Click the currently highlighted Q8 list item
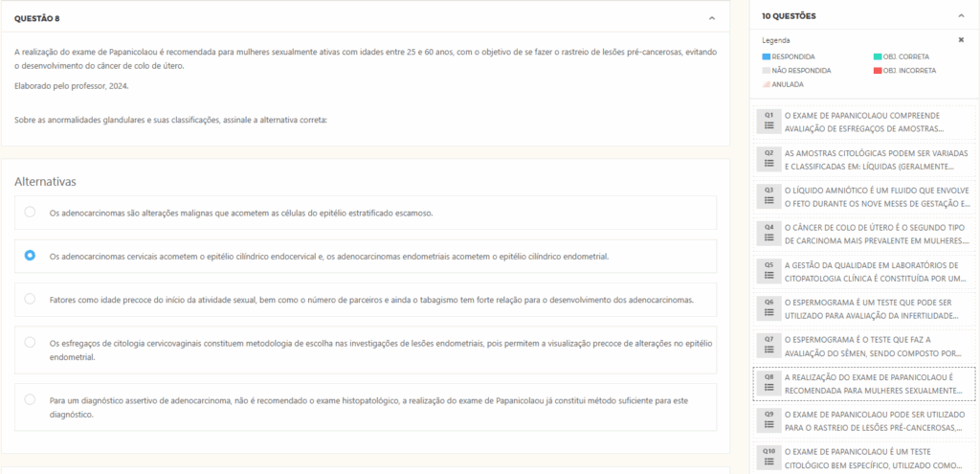This screenshot has height=474, width=980. [876, 383]
